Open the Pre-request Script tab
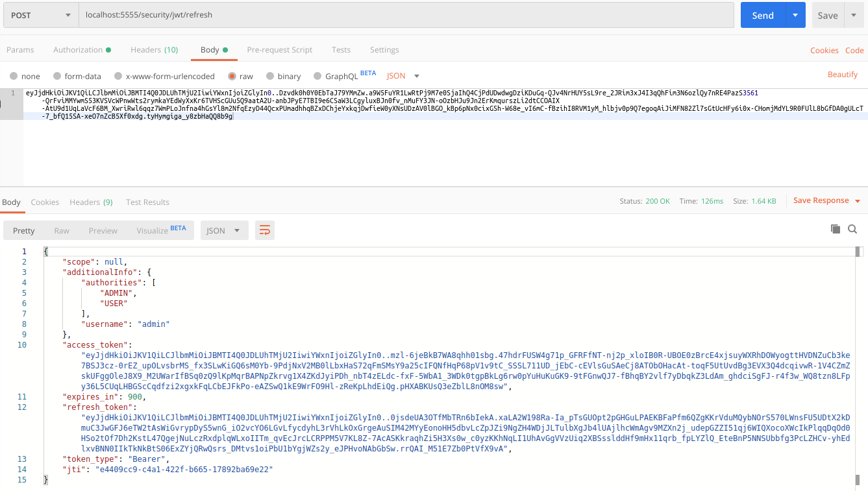The width and height of the screenshot is (868, 491). [x=279, y=50]
